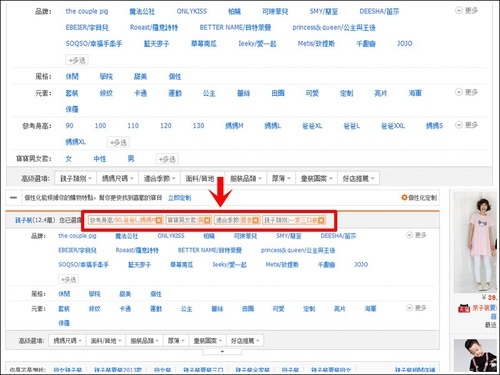Open 厚薄 dropdown in the upper filter panel

(x=281, y=179)
